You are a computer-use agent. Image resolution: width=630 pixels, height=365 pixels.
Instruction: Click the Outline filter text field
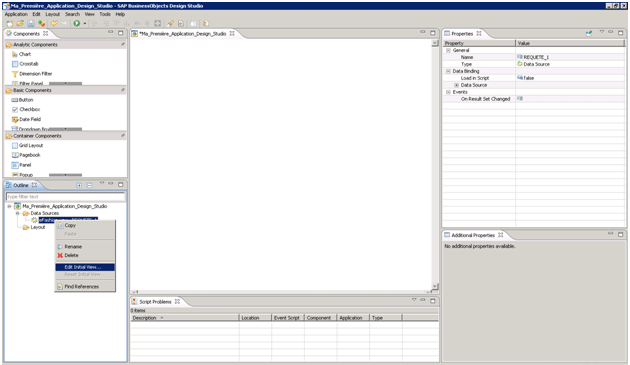coord(65,197)
